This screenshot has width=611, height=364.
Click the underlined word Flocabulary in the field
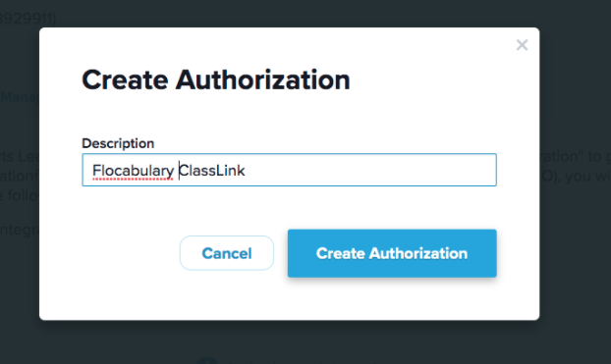[133, 171]
